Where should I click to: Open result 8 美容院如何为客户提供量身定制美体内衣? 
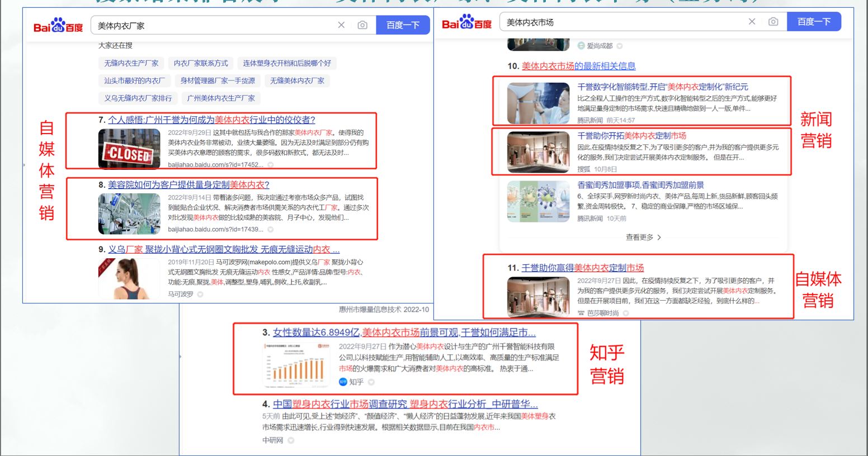188,185
